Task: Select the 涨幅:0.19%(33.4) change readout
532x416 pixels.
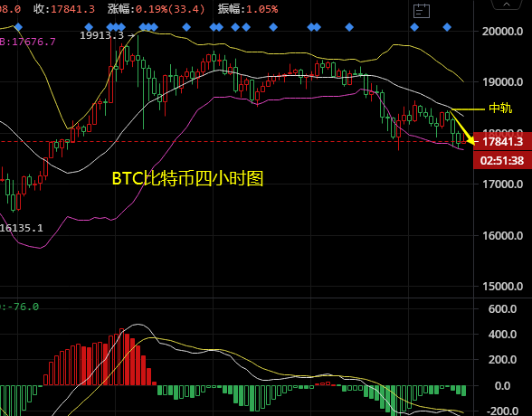Action: (156, 9)
